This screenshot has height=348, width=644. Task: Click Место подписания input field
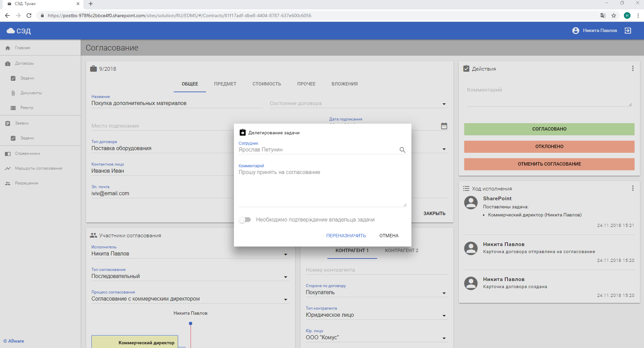tap(162, 126)
